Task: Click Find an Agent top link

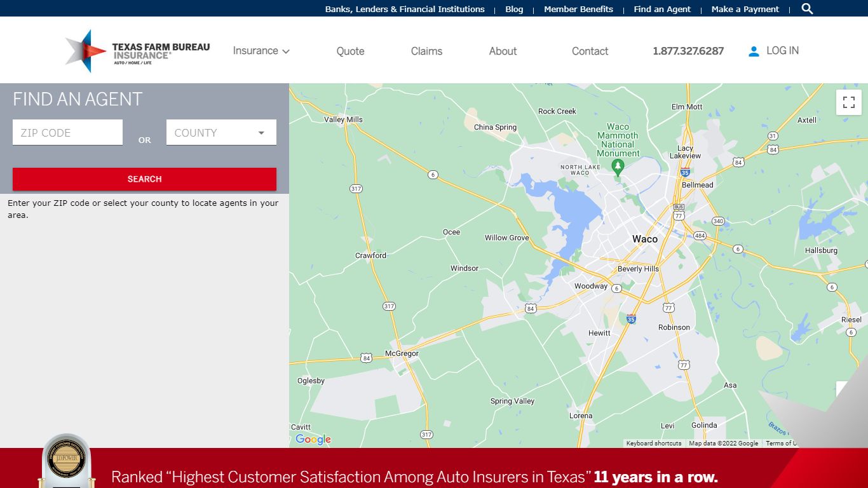Action: click(662, 9)
